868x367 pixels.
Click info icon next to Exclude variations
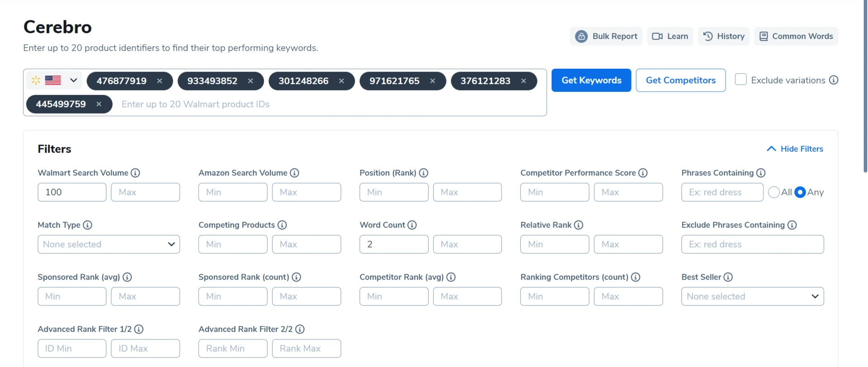click(x=834, y=80)
